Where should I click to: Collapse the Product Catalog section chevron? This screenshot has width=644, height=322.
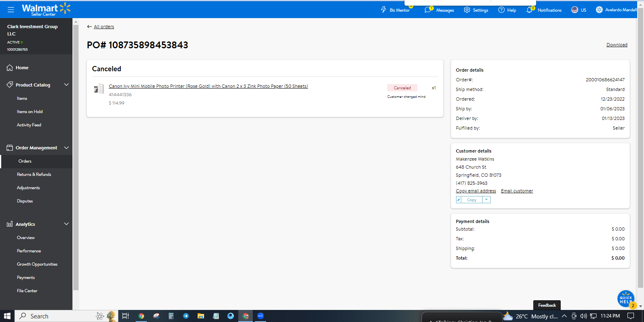[x=66, y=85]
